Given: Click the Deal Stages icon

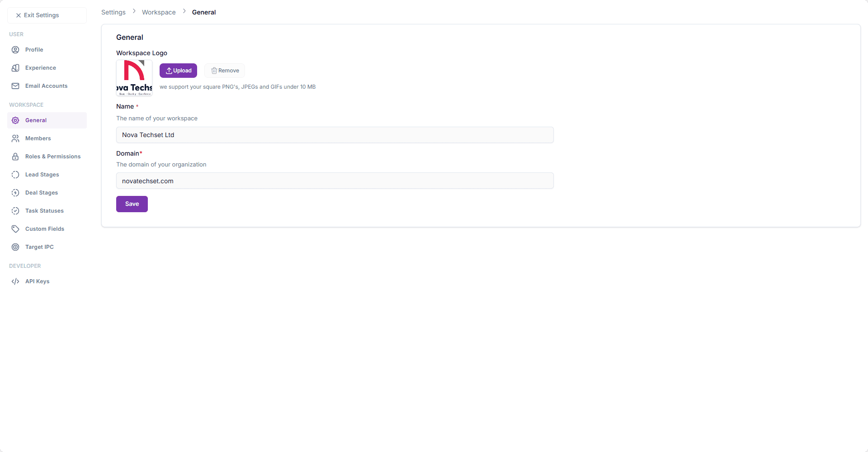Looking at the screenshot, I should [x=15, y=193].
